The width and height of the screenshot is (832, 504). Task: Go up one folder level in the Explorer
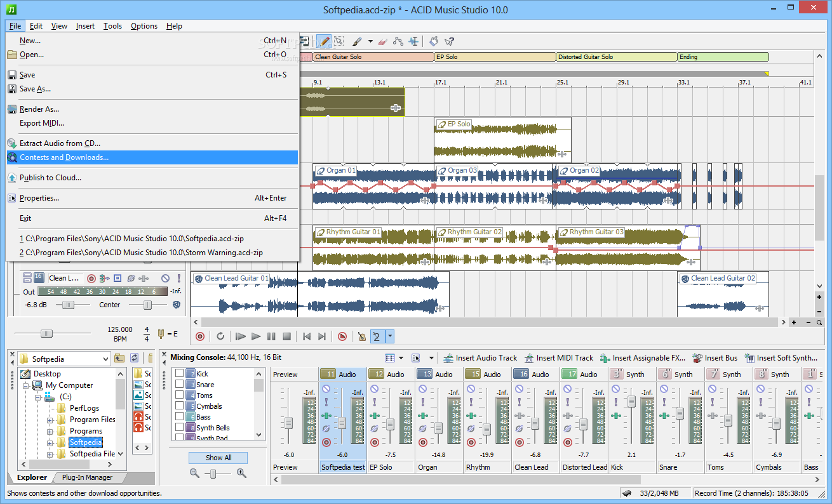point(119,358)
